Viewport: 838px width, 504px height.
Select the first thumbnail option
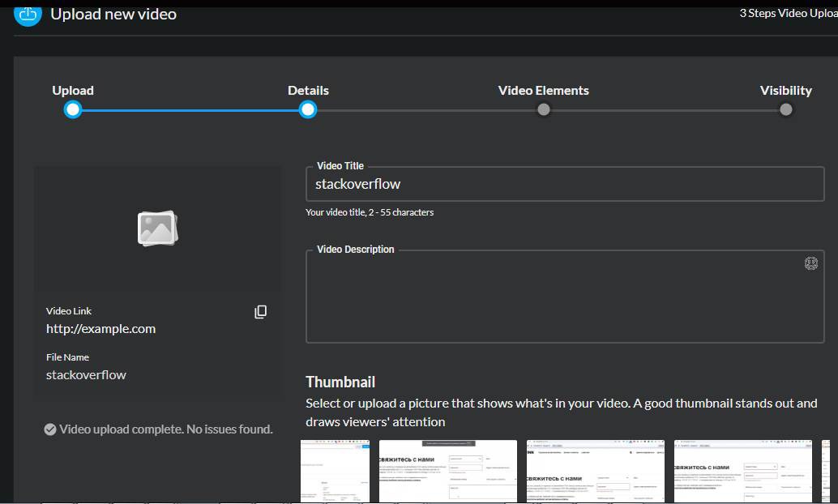coord(335,471)
